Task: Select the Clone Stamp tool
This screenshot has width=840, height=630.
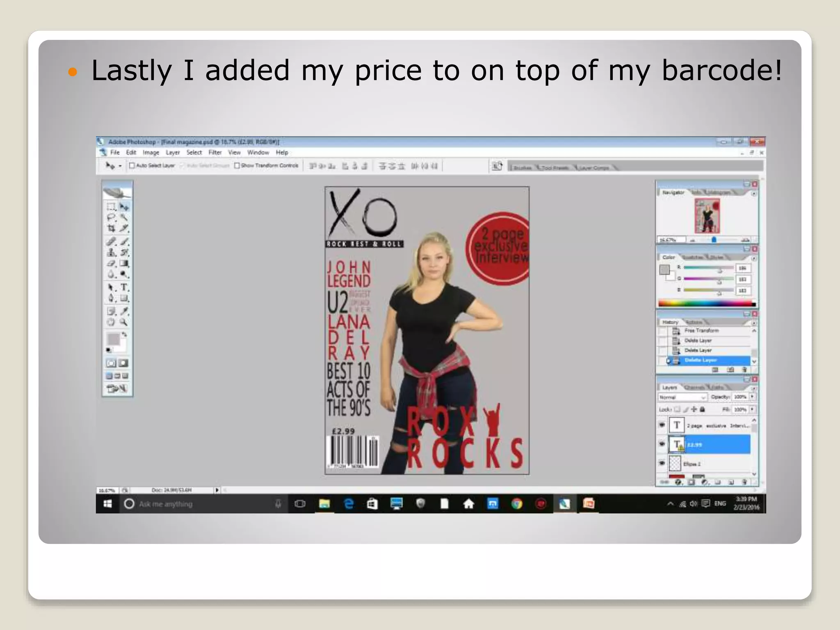Action: [x=111, y=253]
